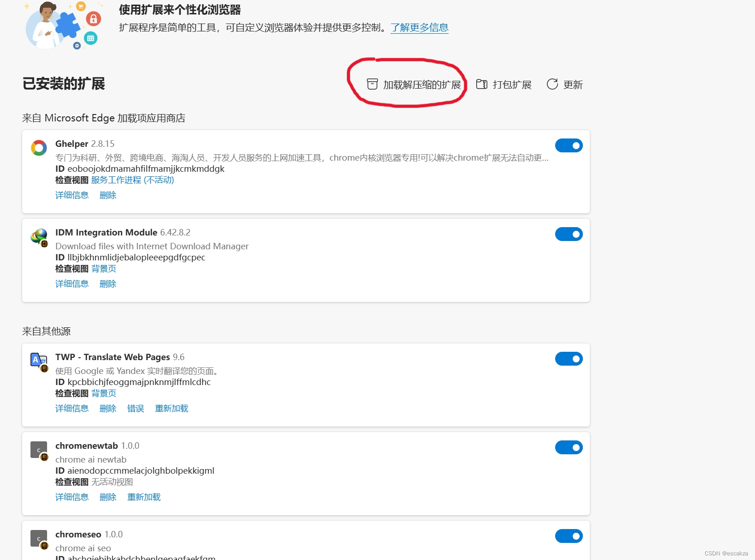The height and width of the screenshot is (560, 755).
Task: Click the IDM Integration Module globe icon
Action: tap(39, 237)
